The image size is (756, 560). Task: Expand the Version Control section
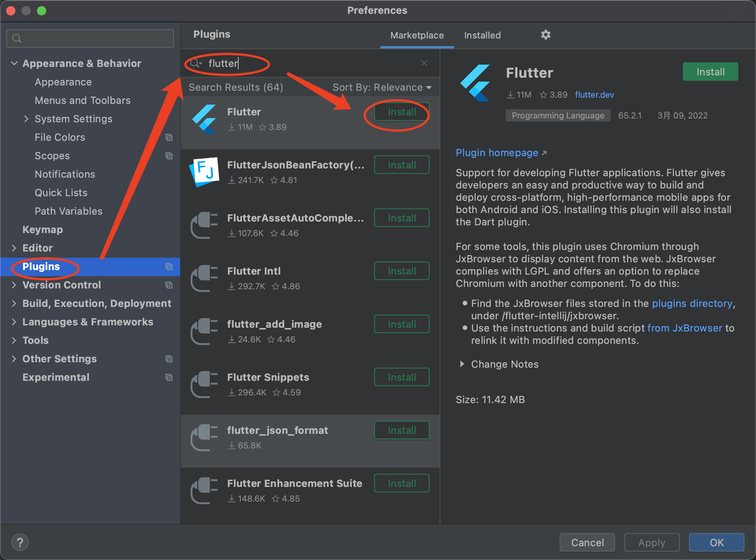tap(14, 285)
